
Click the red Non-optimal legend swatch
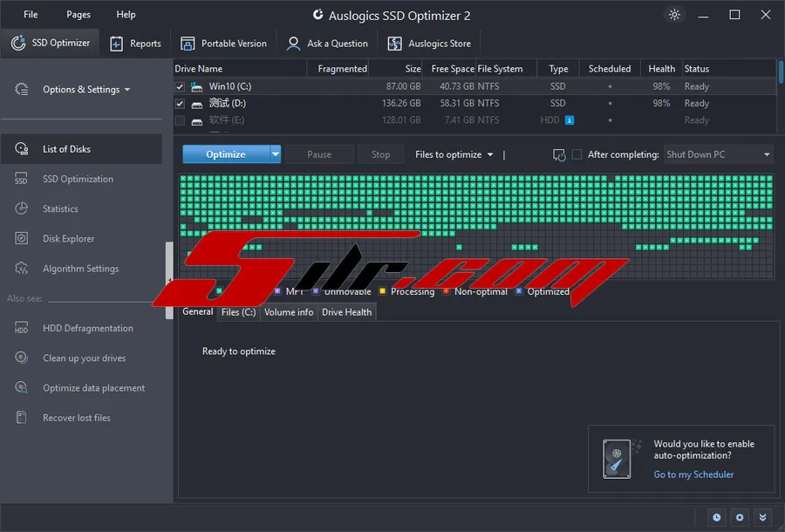[446, 291]
